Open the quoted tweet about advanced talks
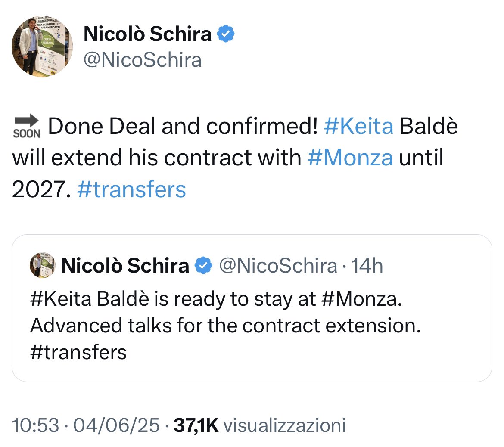Viewport: 504px width, 447px height. click(252, 308)
